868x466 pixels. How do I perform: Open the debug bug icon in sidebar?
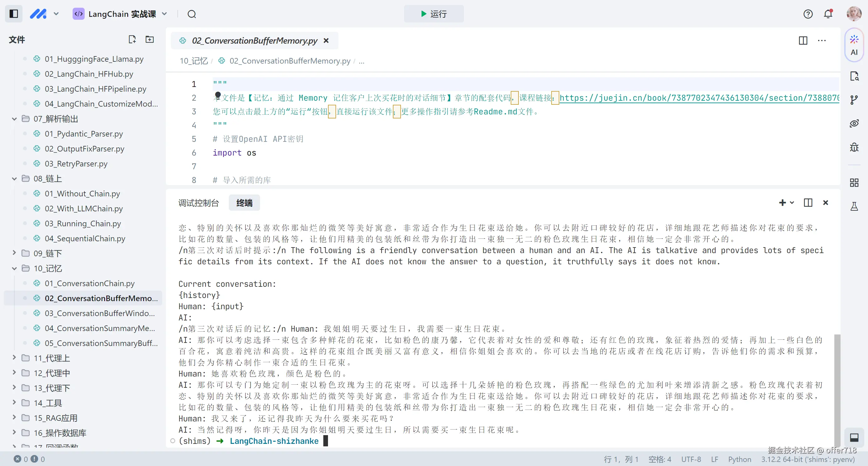click(854, 147)
